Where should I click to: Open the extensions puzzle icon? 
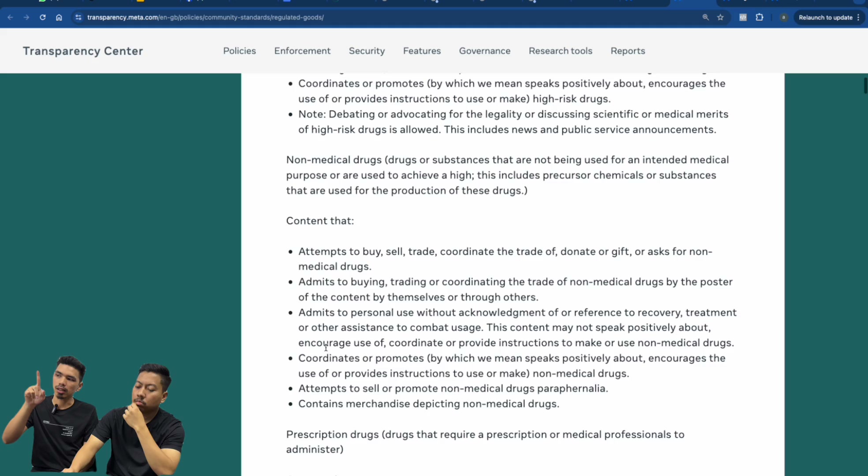pyautogui.click(x=759, y=17)
